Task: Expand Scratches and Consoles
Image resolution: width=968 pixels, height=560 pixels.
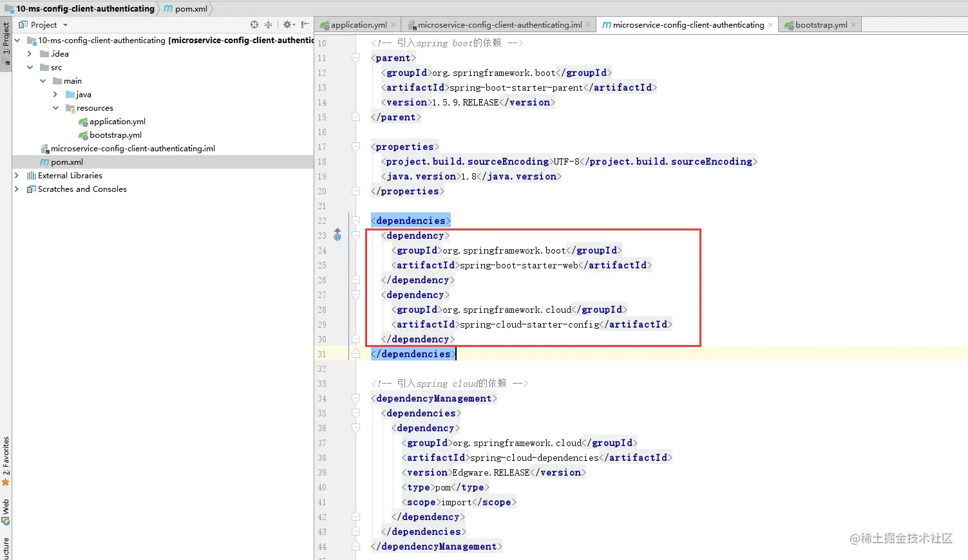Action: pos(17,189)
